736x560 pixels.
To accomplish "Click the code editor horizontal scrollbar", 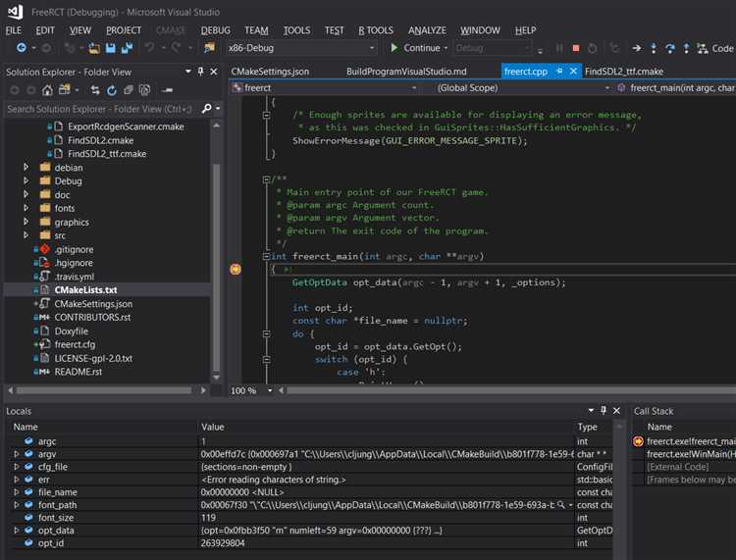I will tap(510, 390).
